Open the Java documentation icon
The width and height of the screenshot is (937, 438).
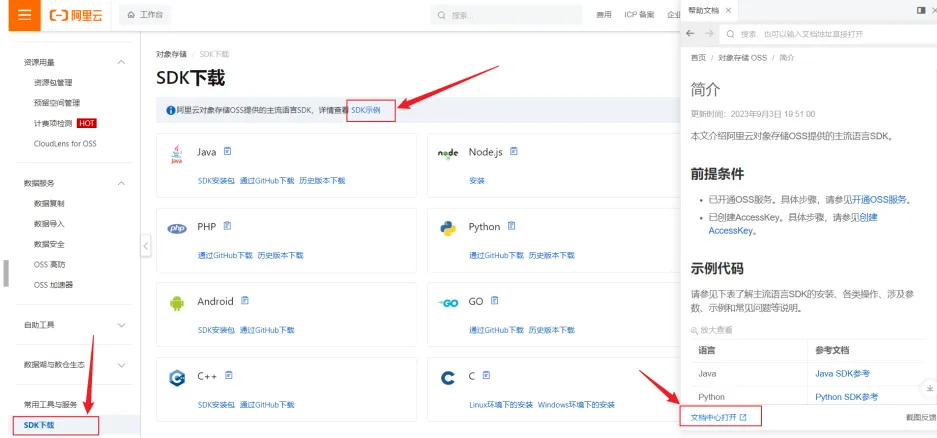click(227, 151)
